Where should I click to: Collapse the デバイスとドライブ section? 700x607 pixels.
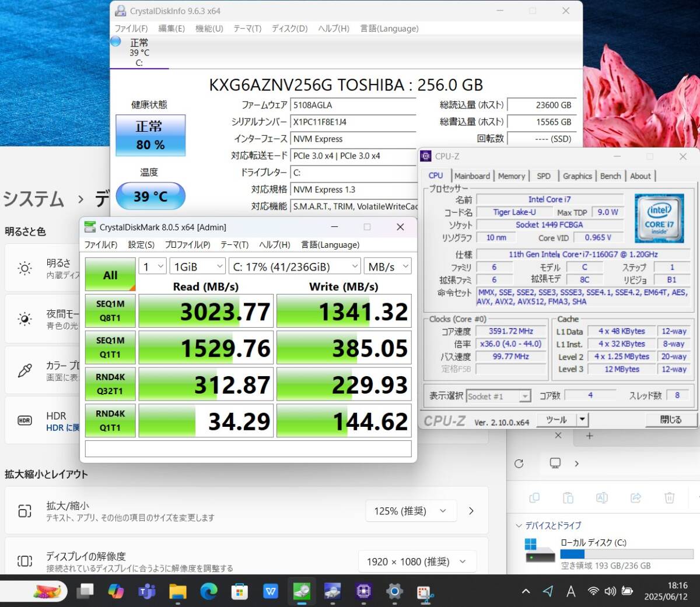click(x=519, y=525)
